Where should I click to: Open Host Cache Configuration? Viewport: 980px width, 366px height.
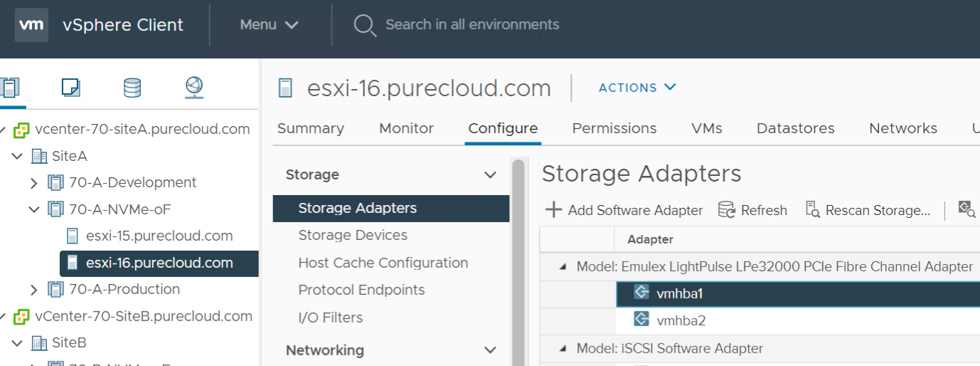coord(383,263)
